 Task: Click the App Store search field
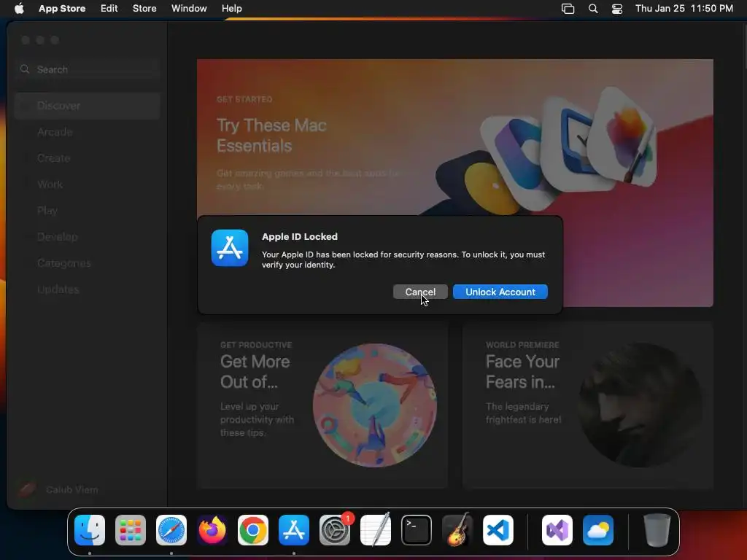[88, 69]
